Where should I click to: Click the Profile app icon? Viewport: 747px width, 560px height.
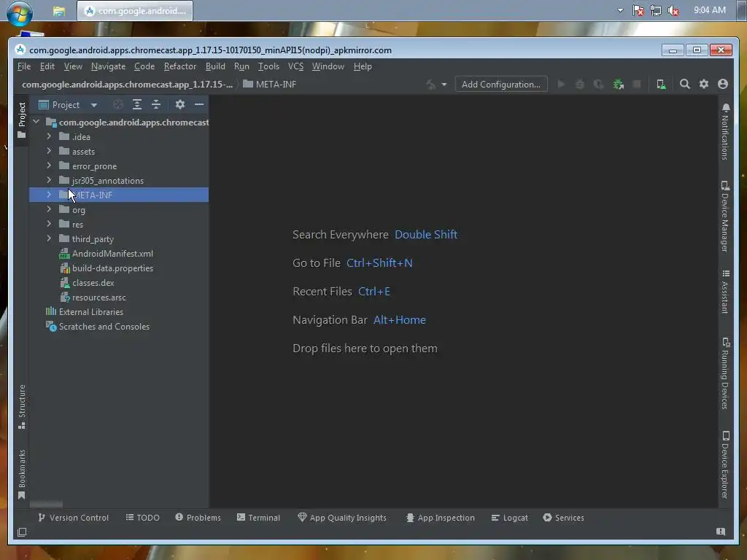coord(598,85)
